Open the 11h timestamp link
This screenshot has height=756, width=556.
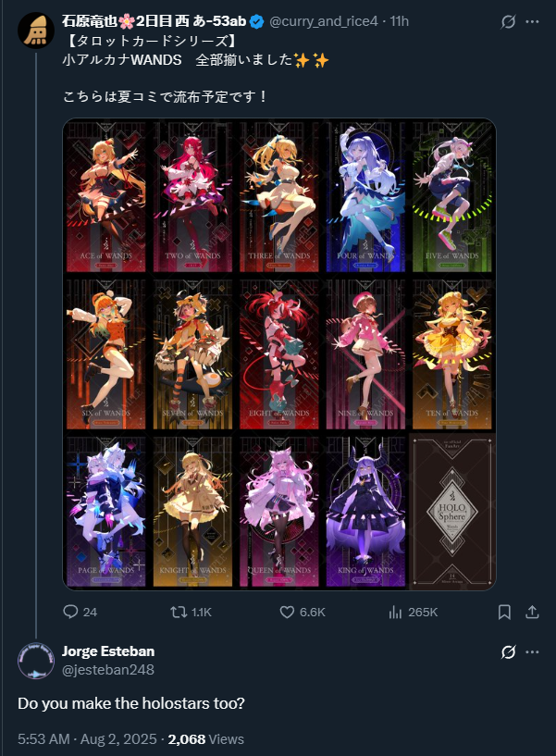coord(400,21)
